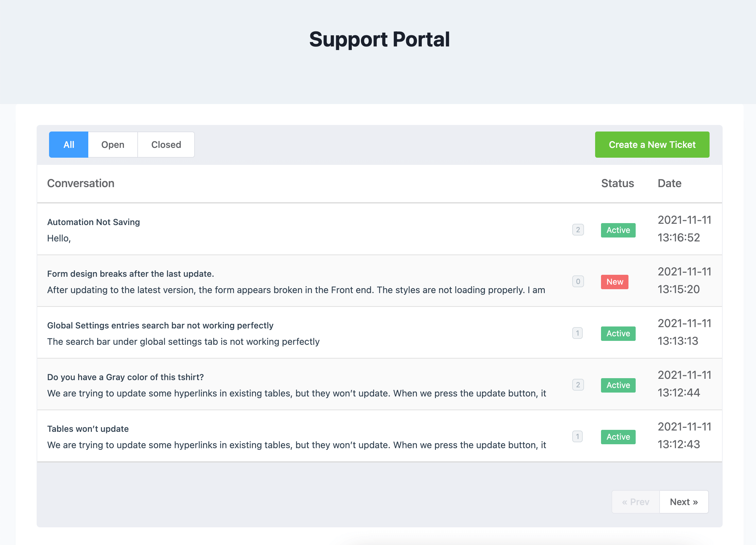Toggle the Open filter tab

113,144
